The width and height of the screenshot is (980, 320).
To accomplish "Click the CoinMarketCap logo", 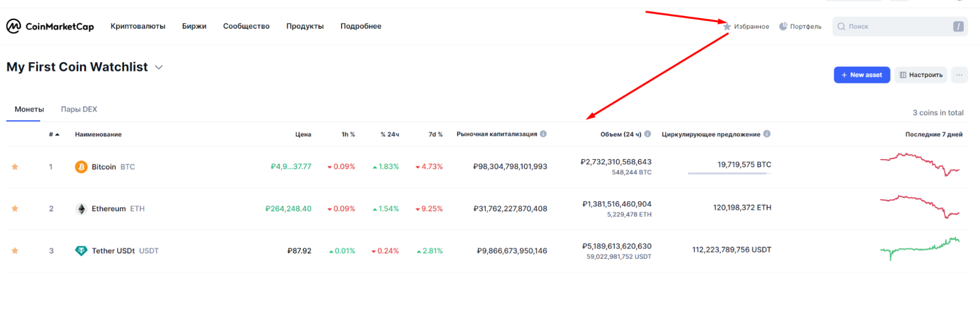I will click(50, 26).
